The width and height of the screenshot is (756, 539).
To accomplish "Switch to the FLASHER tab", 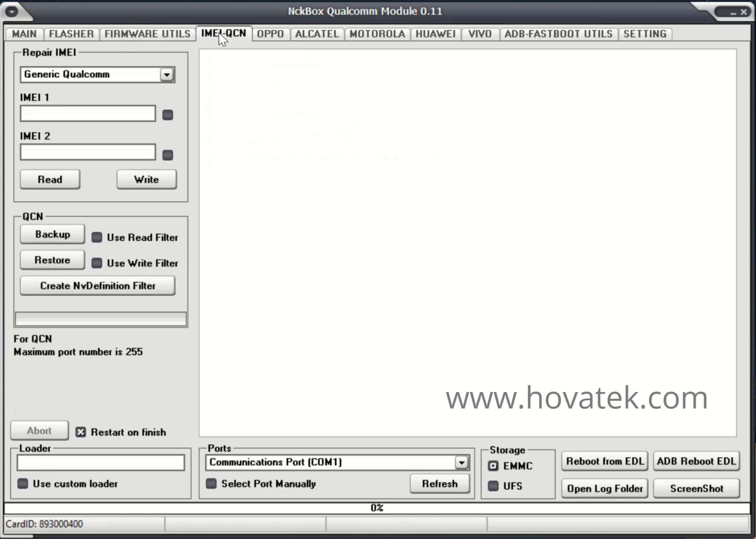I will pyautogui.click(x=71, y=34).
